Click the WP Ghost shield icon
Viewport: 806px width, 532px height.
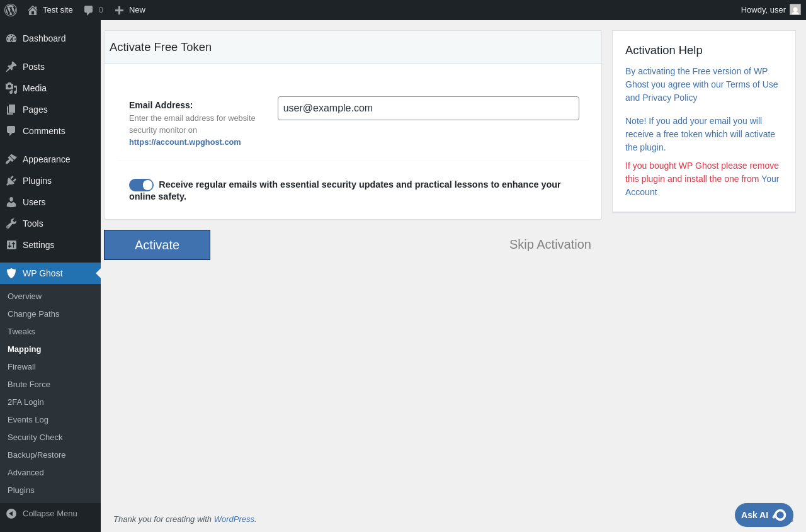pos(11,273)
